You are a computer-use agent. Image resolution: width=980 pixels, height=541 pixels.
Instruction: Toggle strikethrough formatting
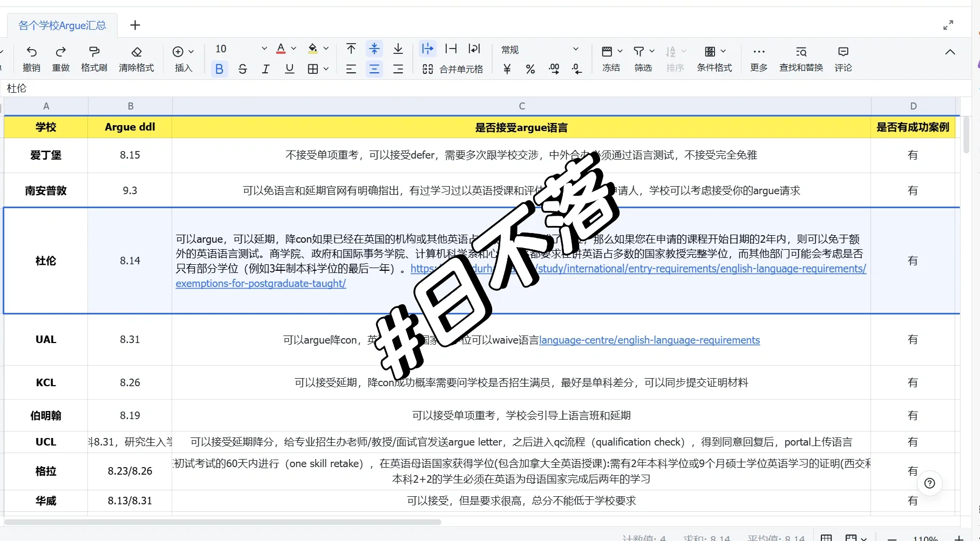242,69
